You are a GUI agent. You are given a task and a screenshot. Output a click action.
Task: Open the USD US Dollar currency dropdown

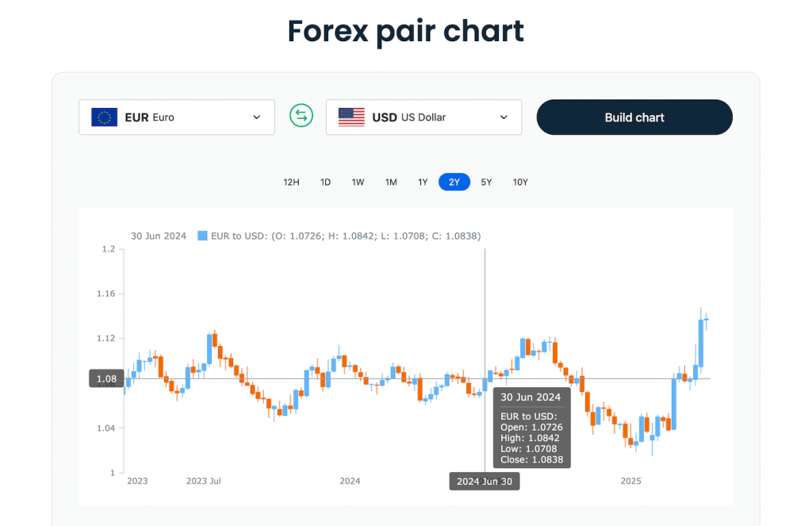[x=423, y=117]
